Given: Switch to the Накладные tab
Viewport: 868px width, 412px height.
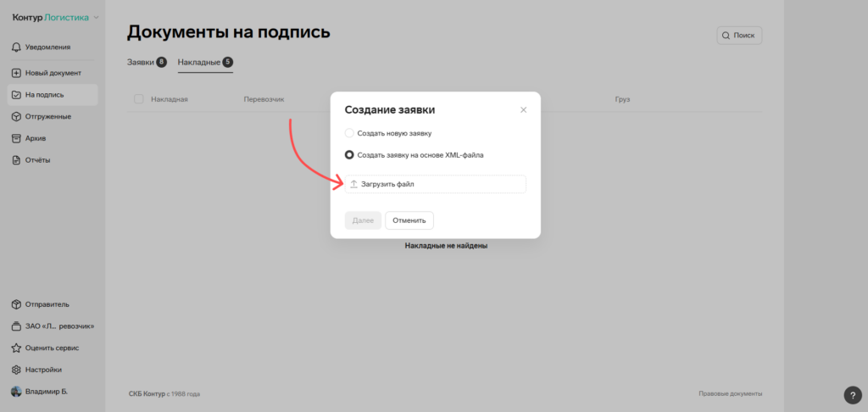Looking at the screenshot, I should (x=205, y=62).
